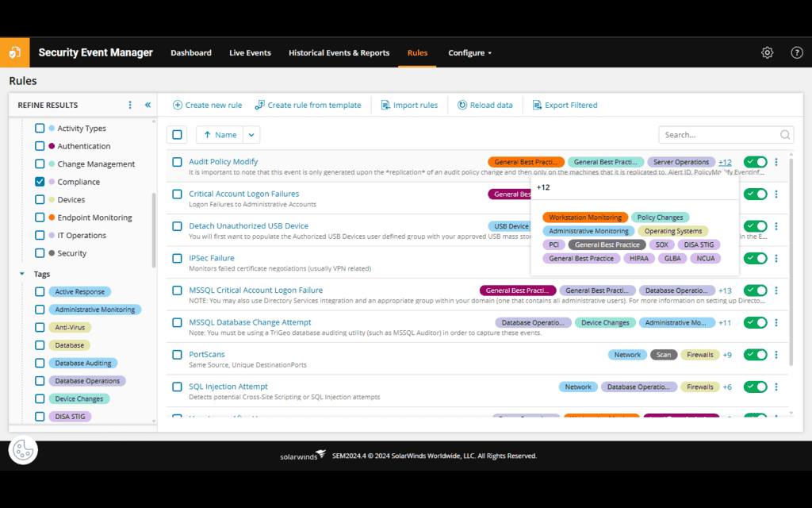Open more options for IPSec Failure

776,258
